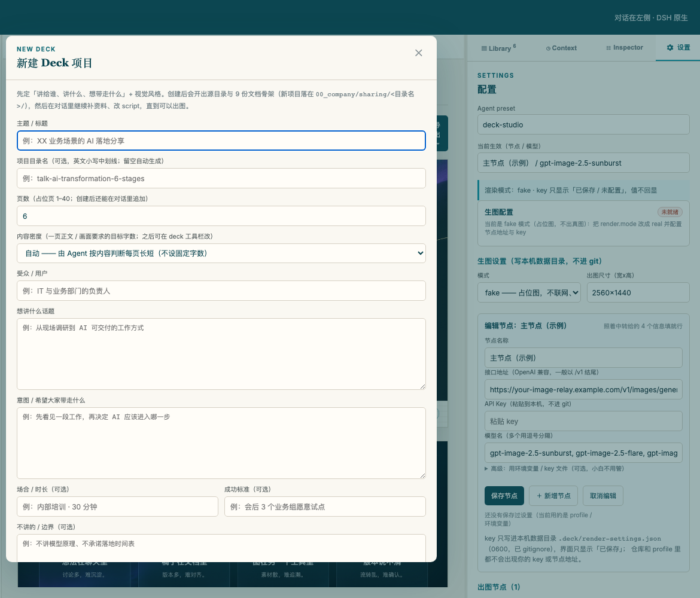Click the 页数 field showing 6
This screenshot has height=598, width=700.
pyautogui.click(x=221, y=216)
